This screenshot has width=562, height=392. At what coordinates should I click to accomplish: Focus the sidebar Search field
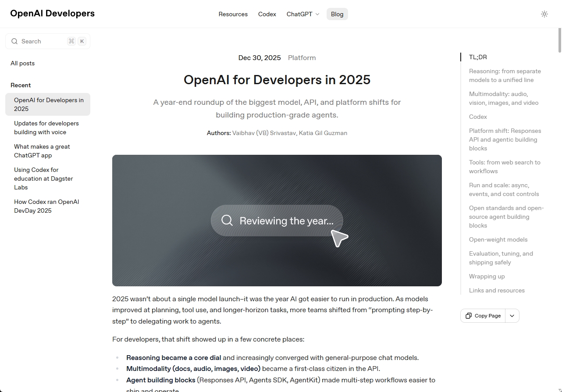(48, 41)
